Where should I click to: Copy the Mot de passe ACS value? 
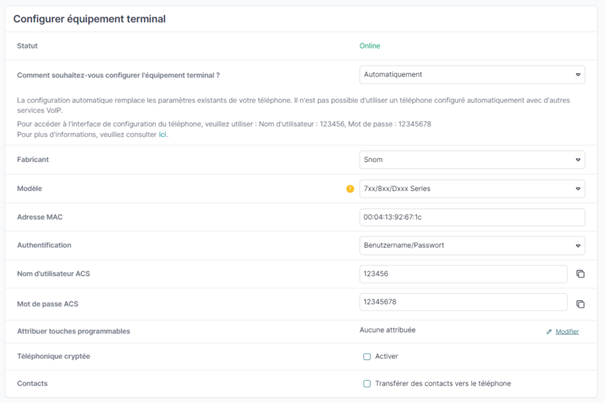pos(580,304)
